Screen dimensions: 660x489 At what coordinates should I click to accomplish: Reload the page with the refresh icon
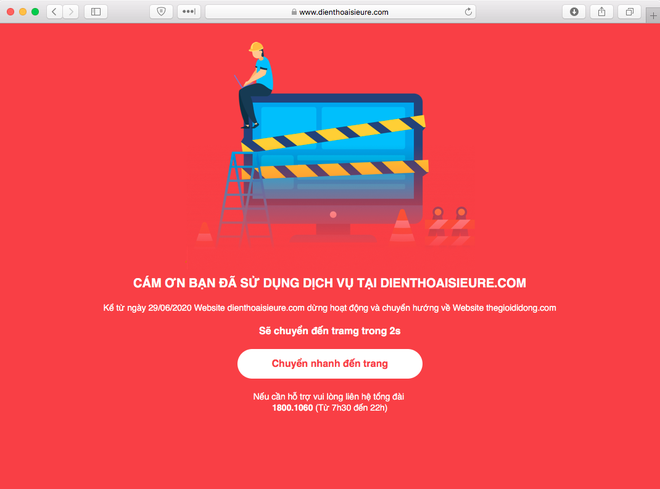pyautogui.click(x=468, y=12)
